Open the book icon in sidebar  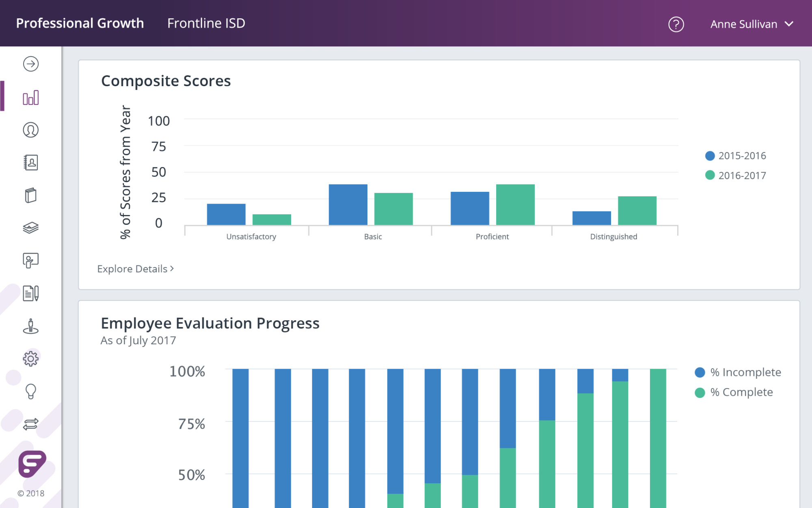pos(31,195)
